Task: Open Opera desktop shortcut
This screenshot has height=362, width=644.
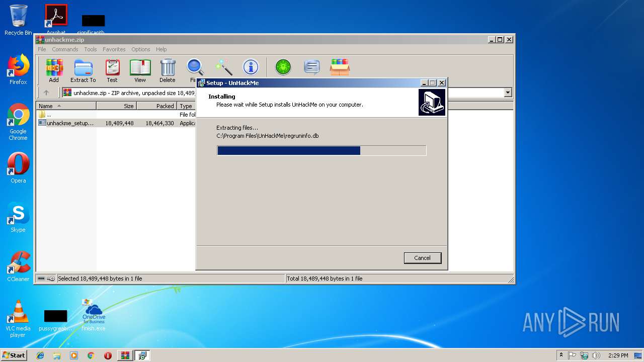Action: [x=18, y=168]
